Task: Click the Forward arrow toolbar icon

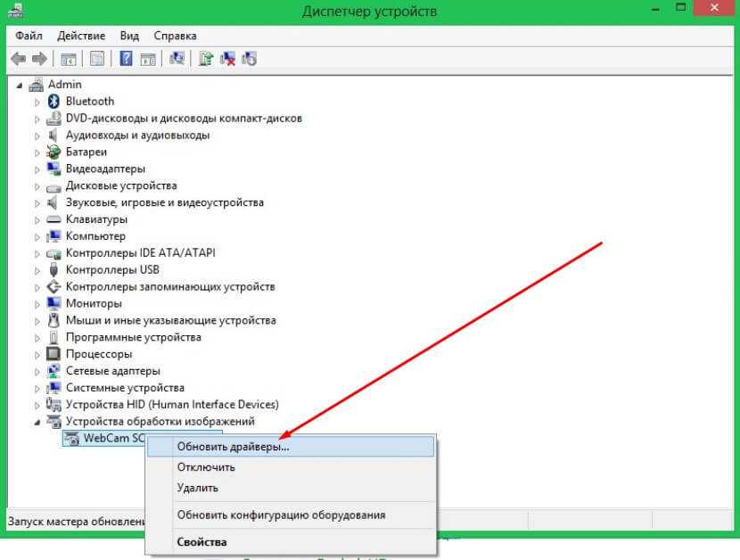Action: coord(39,59)
